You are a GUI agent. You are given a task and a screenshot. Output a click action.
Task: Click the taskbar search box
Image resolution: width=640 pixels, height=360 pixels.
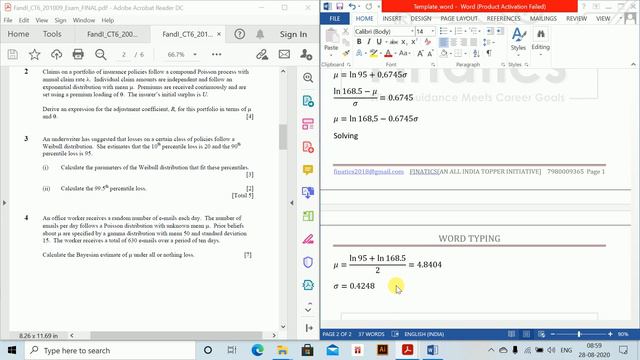(110, 350)
